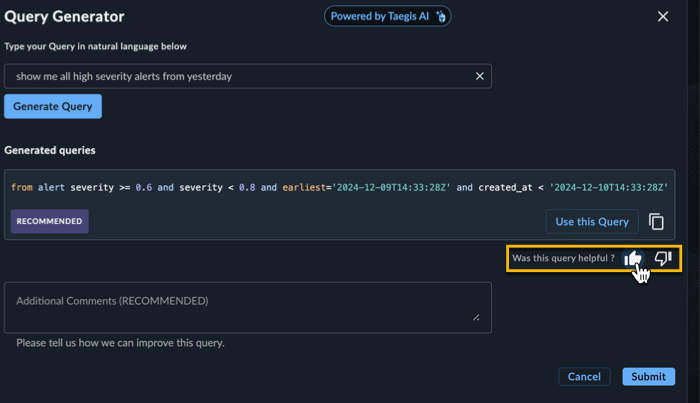The image size is (700, 403).
Task: Click the Powered by Taegis AI badge
Action: coord(387,17)
